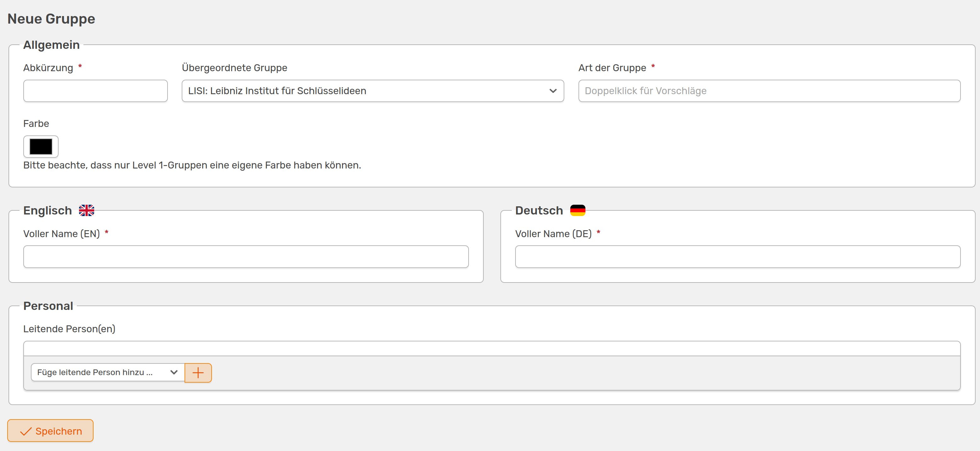Click the Level 1-Gruppen color hint text
Image resolution: width=980 pixels, height=451 pixels.
point(192,165)
